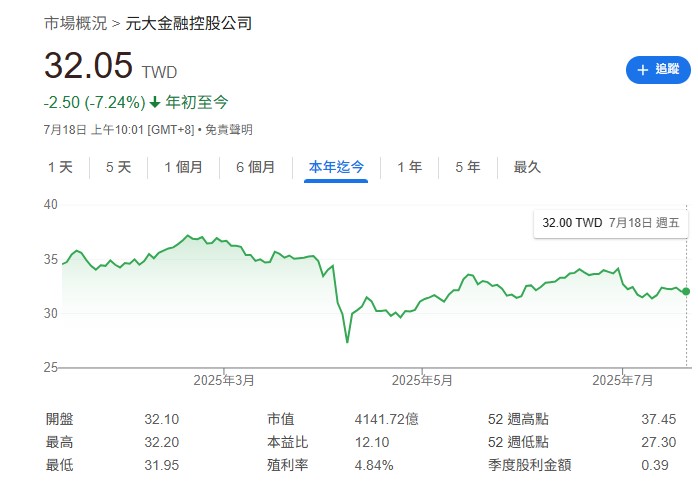The height and width of the screenshot is (489, 698).
Task: Click the 2025年3月 axis label
Action: tap(224, 380)
